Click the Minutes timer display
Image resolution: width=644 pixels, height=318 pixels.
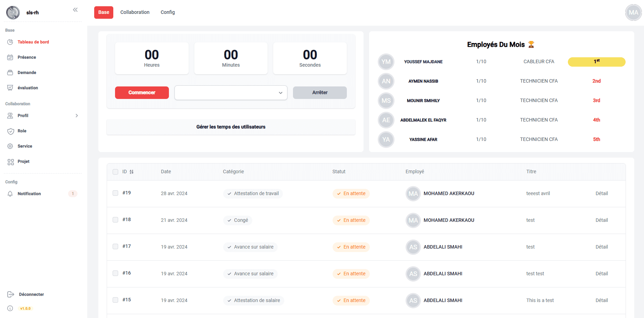(231, 58)
